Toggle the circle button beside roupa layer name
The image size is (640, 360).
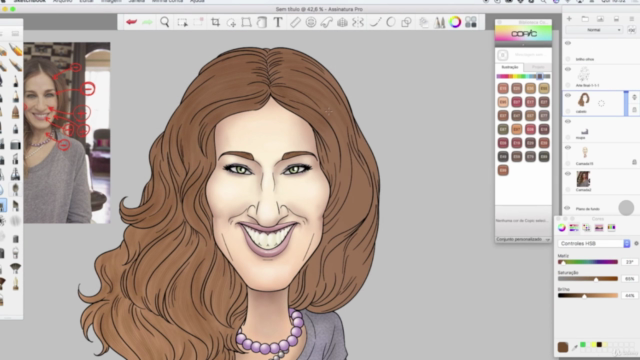(568, 137)
